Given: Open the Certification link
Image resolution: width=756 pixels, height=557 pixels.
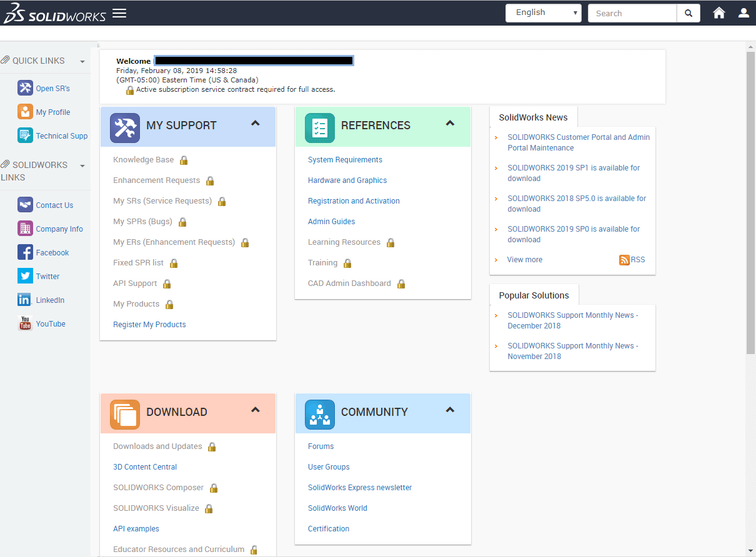Looking at the screenshot, I should tap(329, 529).
